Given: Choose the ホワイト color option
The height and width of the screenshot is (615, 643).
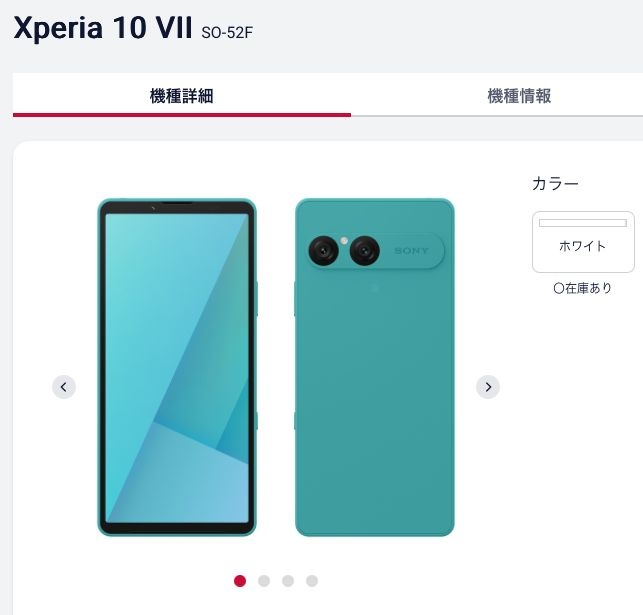Looking at the screenshot, I should (x=583, y=242).
